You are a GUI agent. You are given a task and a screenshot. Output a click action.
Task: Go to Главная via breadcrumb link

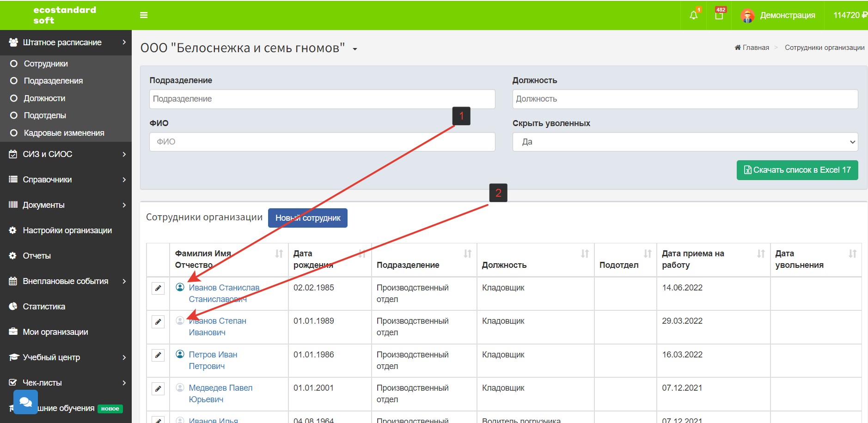[752, 48]
